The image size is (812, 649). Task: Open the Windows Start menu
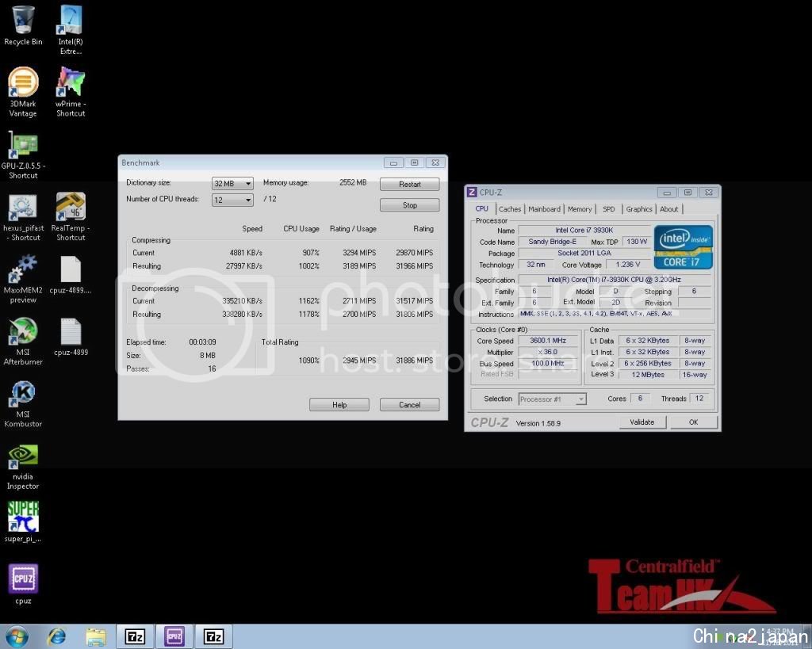coord(16,636)
